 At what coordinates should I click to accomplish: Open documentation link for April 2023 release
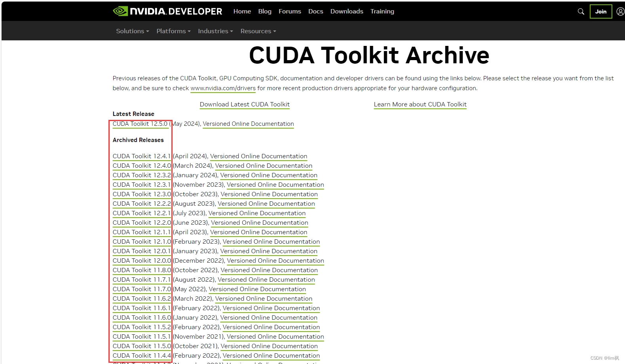(258, 232)
